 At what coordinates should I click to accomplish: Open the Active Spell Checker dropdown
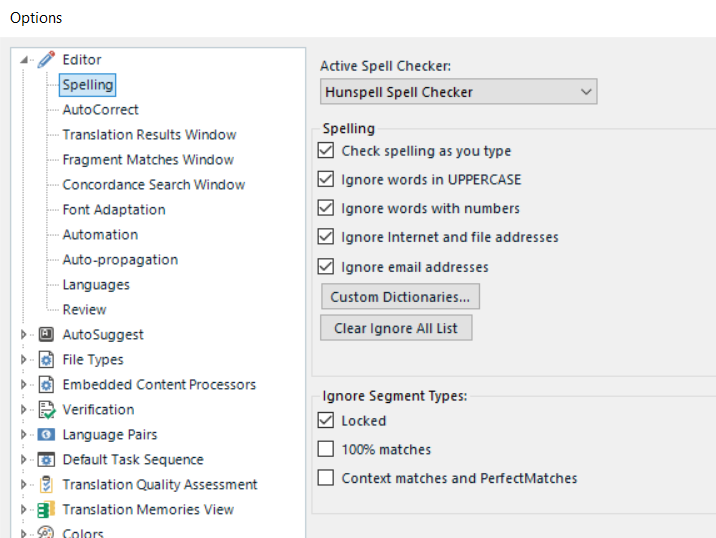click(458, 92)
